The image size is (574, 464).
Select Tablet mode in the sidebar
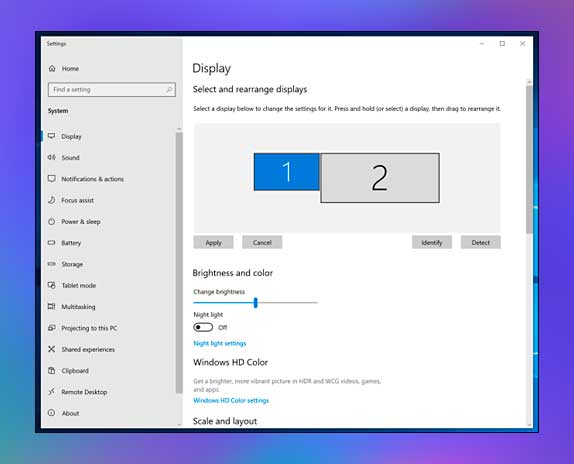79,285
